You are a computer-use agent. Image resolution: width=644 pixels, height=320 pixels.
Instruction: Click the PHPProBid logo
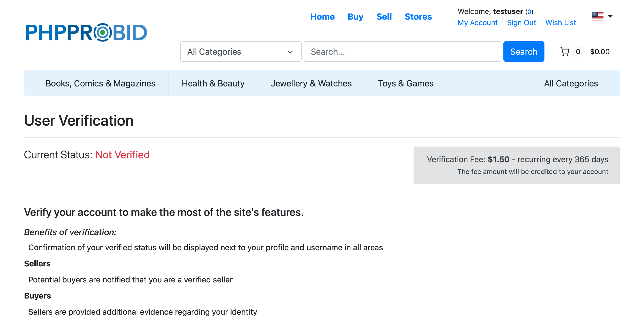coord(86,32)
